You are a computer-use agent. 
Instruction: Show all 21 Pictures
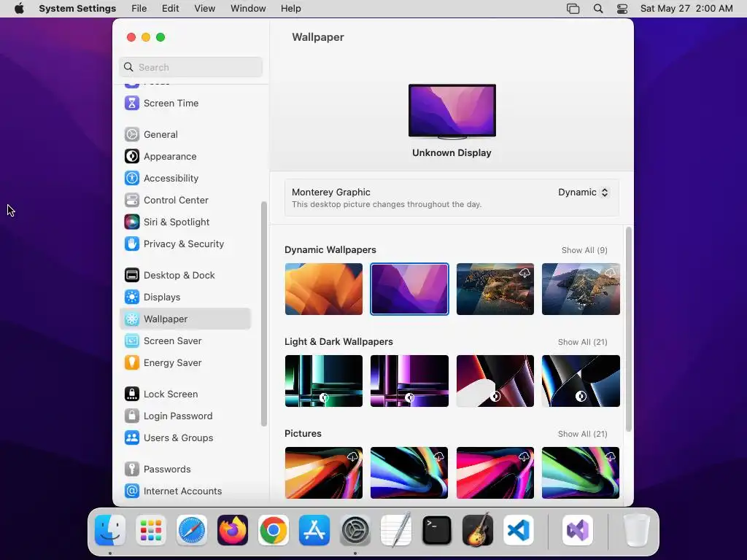point(582,434)
